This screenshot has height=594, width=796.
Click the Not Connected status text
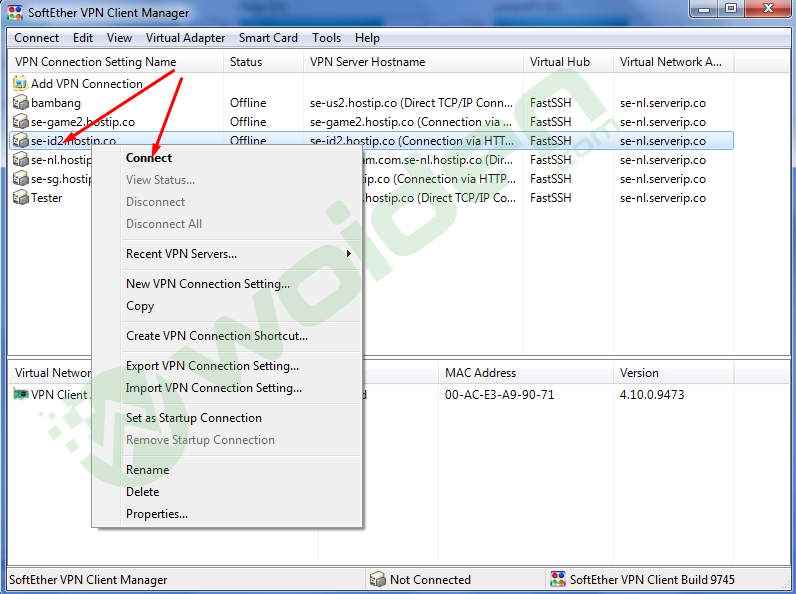(x=430, y=579)
